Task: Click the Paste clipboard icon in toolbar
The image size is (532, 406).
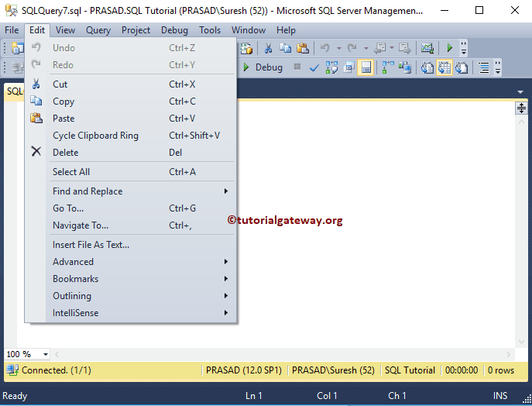Action: coord(302,48)
